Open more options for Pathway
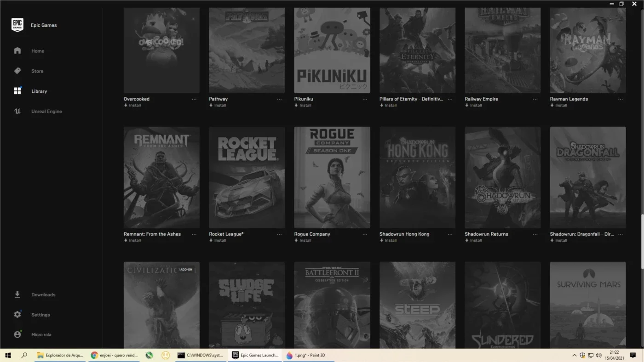This screenshot has width=644, height=362. (x=279, y=99)
